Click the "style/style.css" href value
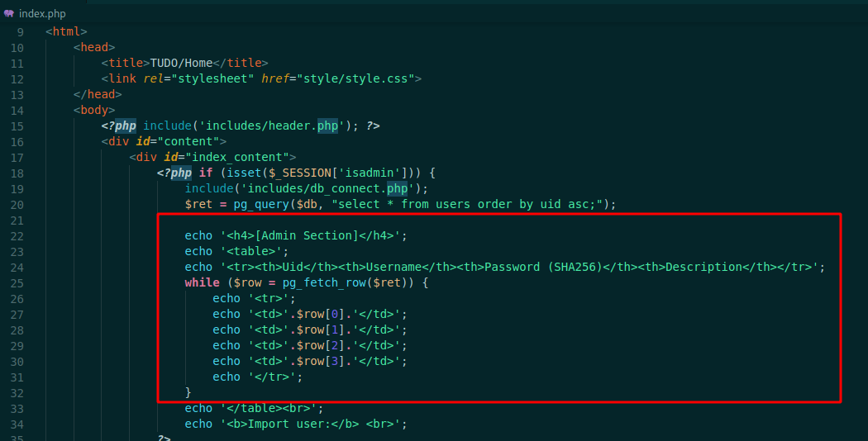 (x=355, y=78)
